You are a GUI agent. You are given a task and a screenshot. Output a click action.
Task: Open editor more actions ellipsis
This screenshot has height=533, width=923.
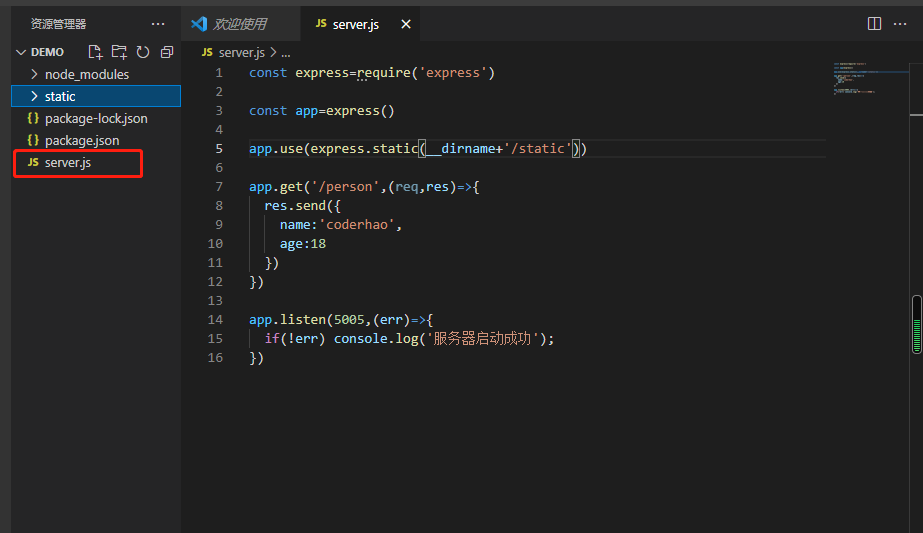click(900, 24)
